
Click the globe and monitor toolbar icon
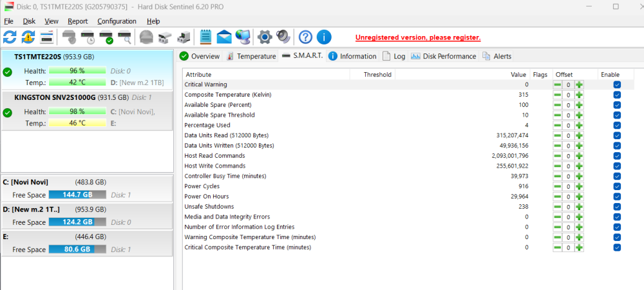coord(243,37)
